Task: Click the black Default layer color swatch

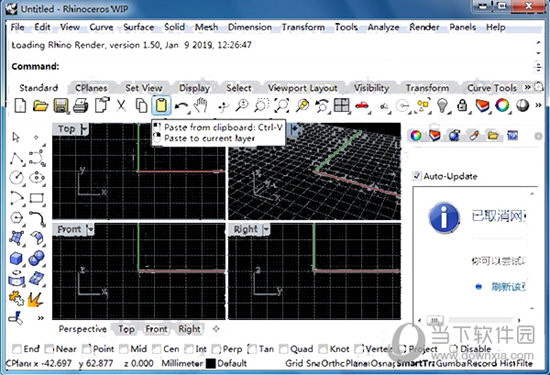Action: point(210,363)
